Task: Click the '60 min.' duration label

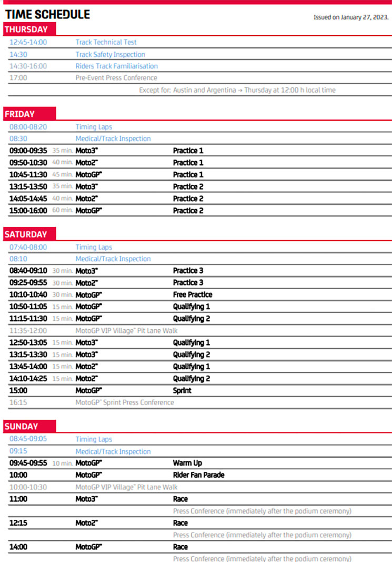Action: pos(62,210)
